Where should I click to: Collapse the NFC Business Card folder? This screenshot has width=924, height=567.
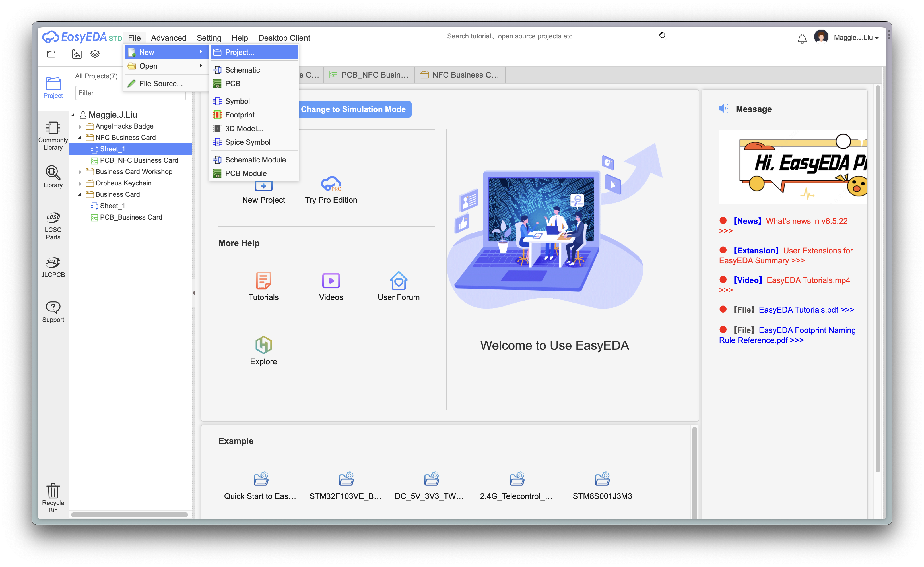(x=80, y=138)
